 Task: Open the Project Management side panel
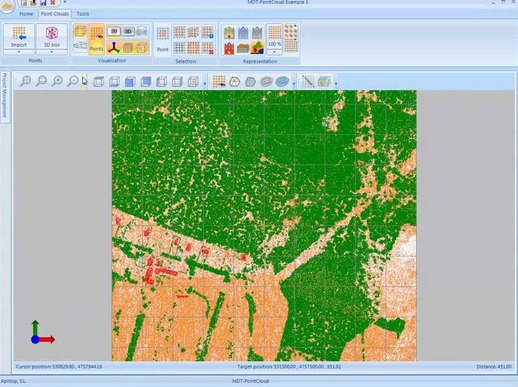[5, 96]
